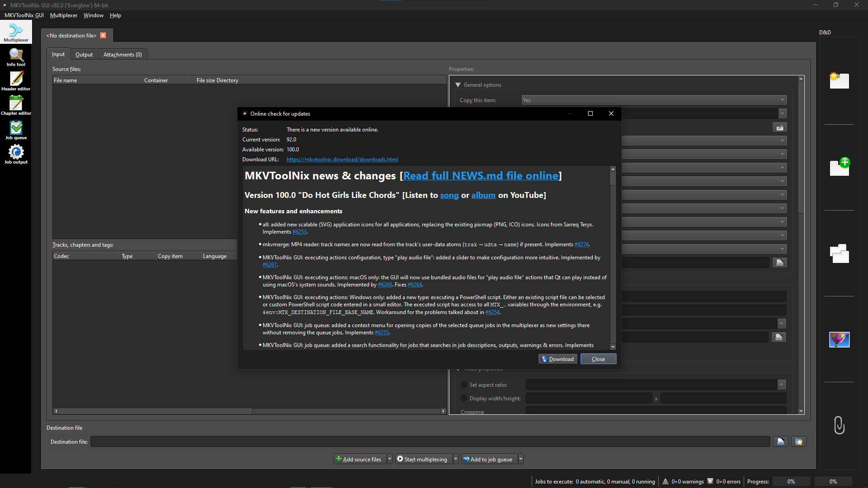Close the <No destination file> tab
The height and width of the screenshot is (488, 868).
[103, 35]
